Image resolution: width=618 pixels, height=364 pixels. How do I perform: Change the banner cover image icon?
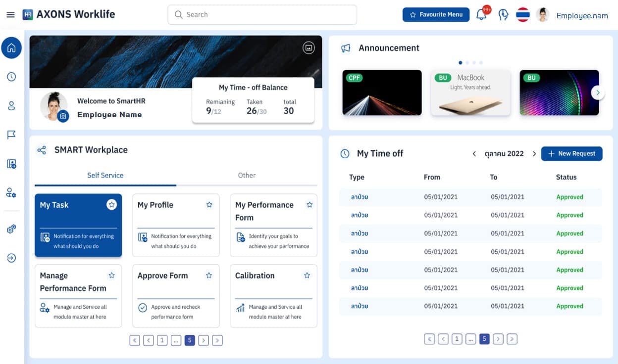pyautogui.click(x=309, y=47)
